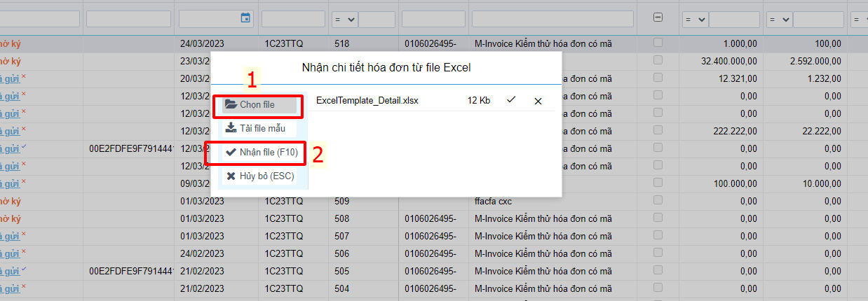Open the '=' operator dropdown above 1.000,00 column
Viewport: 868px width, 301px height.
(x=696, y=20)
